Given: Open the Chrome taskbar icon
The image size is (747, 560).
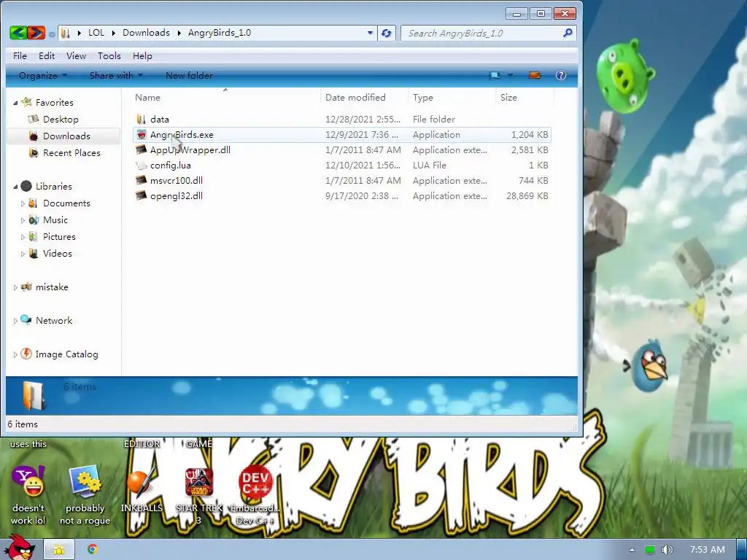Looking at the screenshot, I should [x=93, y=549].
